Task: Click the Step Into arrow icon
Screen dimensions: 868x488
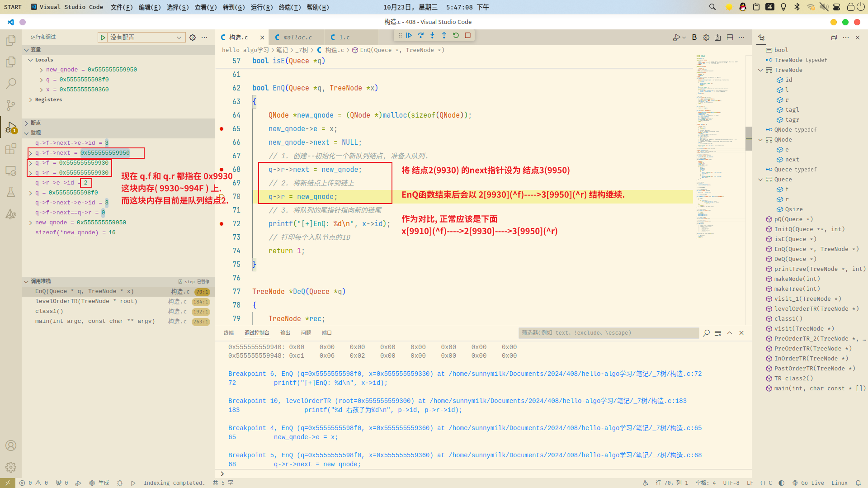Action: point(432,35)
